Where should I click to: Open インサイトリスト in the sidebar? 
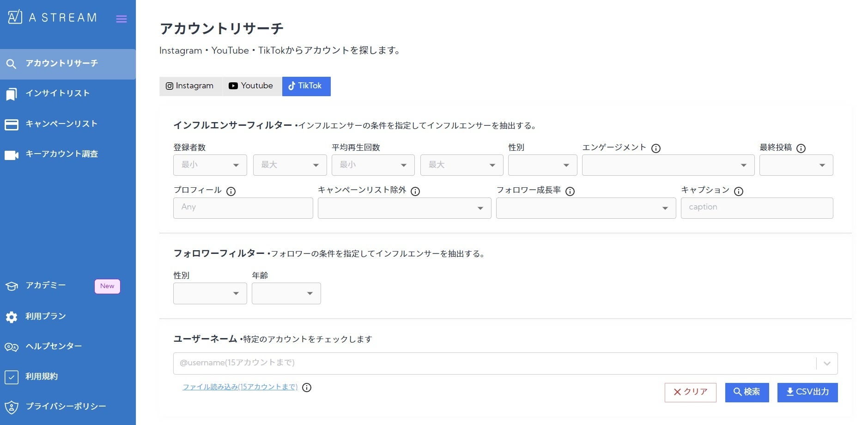[57, 93]
